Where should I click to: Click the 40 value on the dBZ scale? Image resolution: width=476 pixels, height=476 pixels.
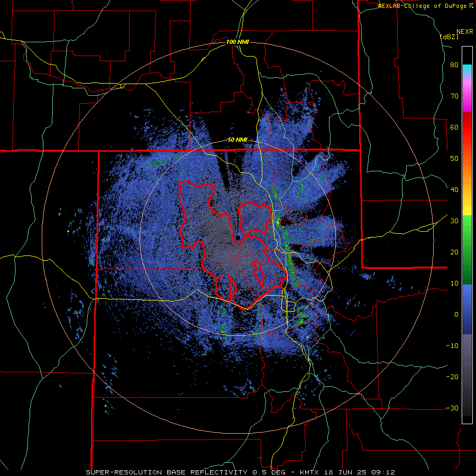[x=454, y=190]
